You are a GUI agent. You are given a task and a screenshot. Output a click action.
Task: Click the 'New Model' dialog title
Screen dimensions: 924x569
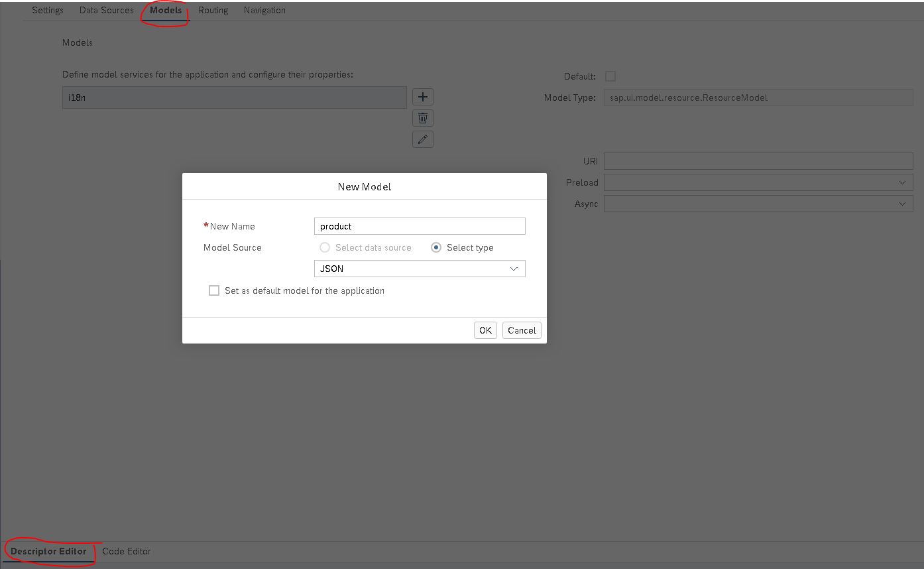(365, 186)
